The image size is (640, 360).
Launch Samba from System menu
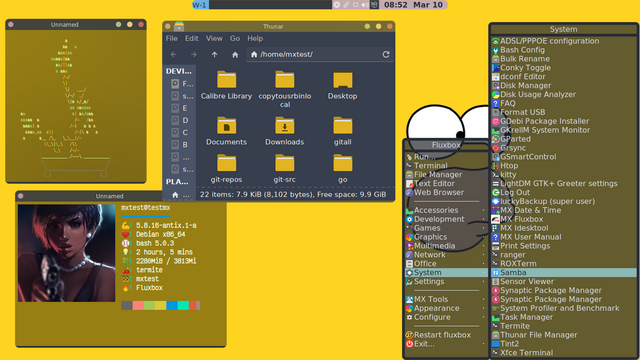coord(564,273)
